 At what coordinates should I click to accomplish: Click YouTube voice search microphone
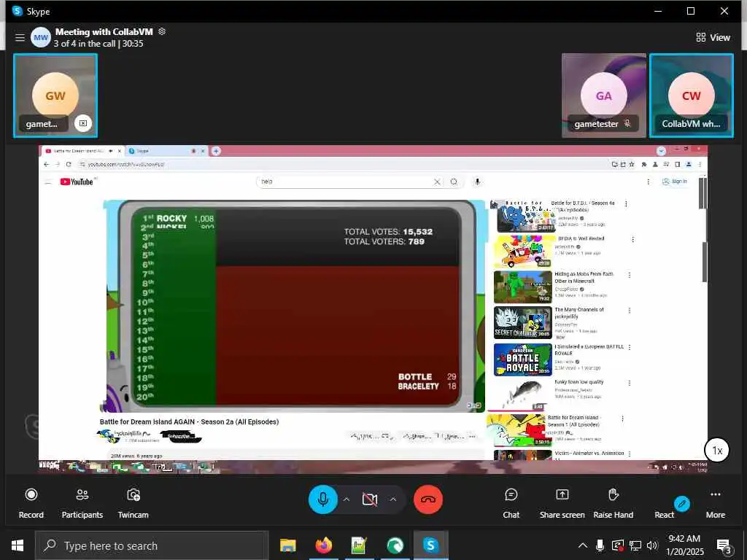[x=477, y=182]
